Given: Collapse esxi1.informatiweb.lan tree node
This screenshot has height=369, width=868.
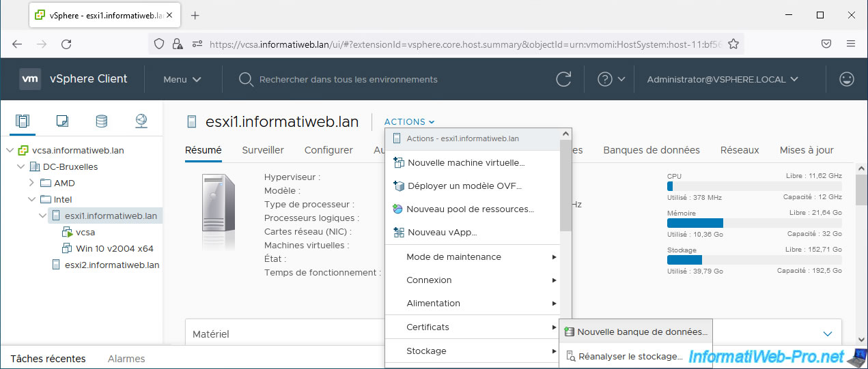Looking at the screenshot, I should 44,216.
